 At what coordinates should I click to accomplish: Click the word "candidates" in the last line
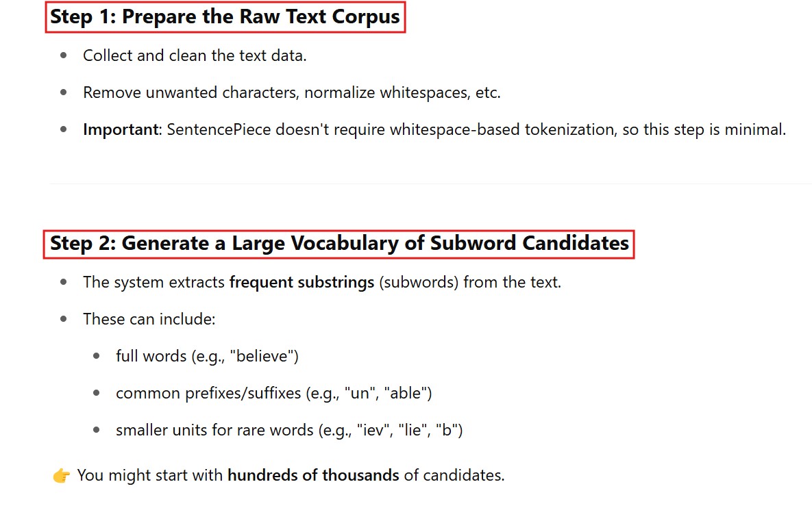[x=463, y=475]
